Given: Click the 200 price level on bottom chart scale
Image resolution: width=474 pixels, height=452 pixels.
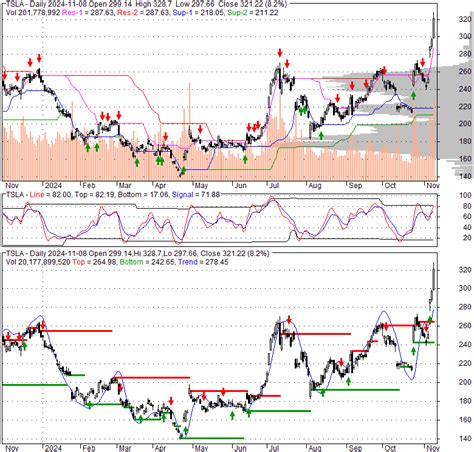Looking at the screenshot, I should coord(465,382).
